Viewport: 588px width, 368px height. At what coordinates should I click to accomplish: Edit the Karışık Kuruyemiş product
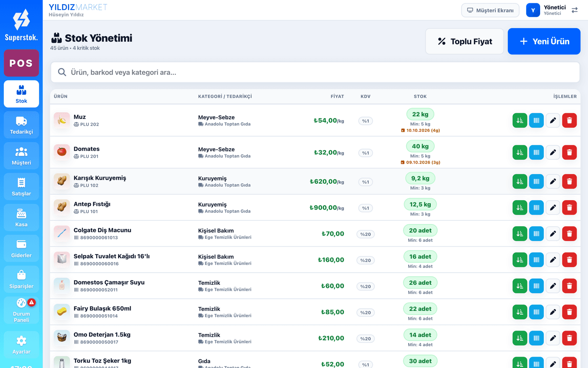coord(553,181)
